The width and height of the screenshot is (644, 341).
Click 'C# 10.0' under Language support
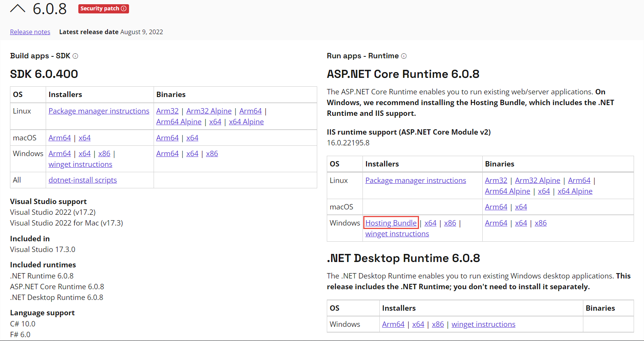[x=23, y=324]
